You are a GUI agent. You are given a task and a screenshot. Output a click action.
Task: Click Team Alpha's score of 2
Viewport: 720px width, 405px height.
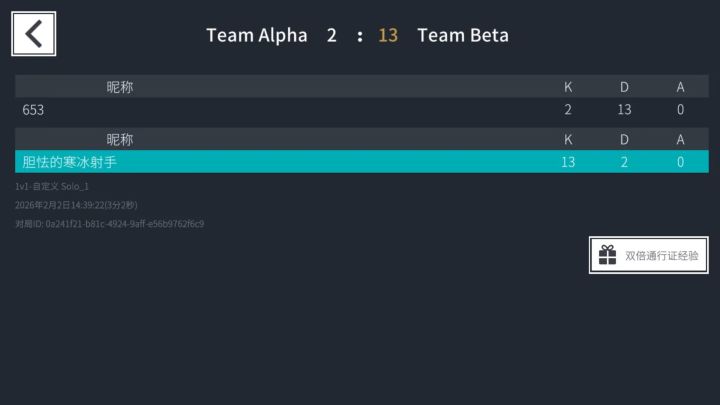(331, 35)
